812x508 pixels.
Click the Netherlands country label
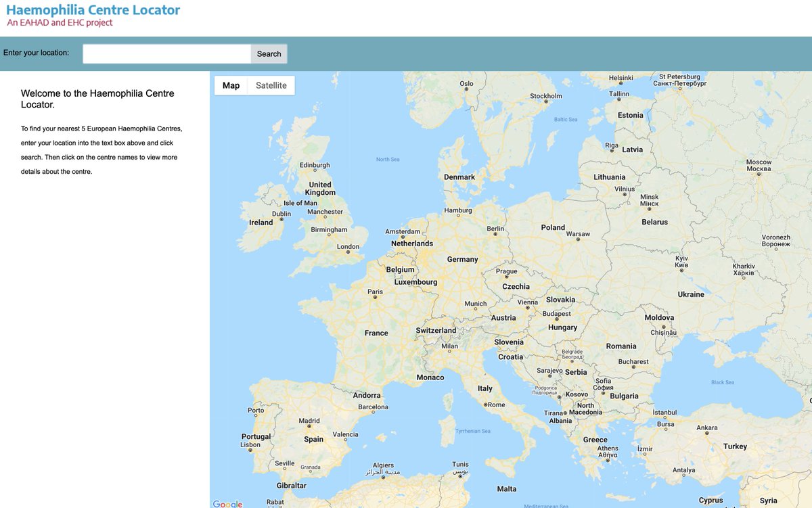[x=412, y=244]
